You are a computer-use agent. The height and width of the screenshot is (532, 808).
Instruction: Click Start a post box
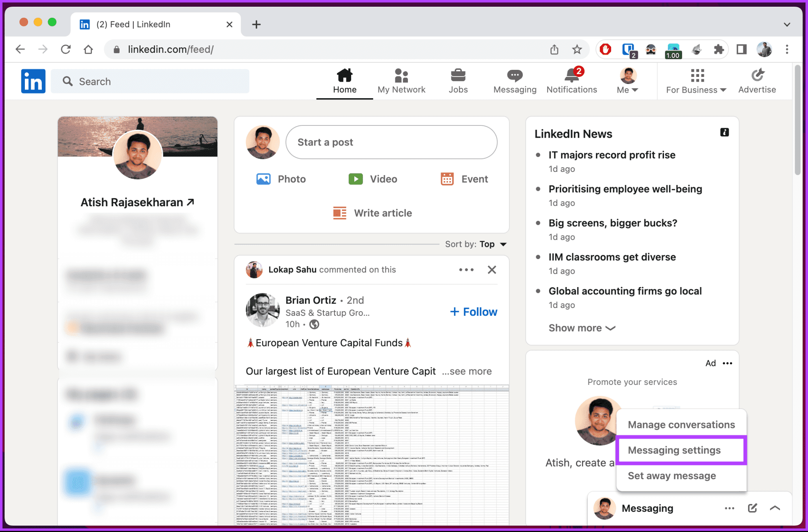[391, 142]
